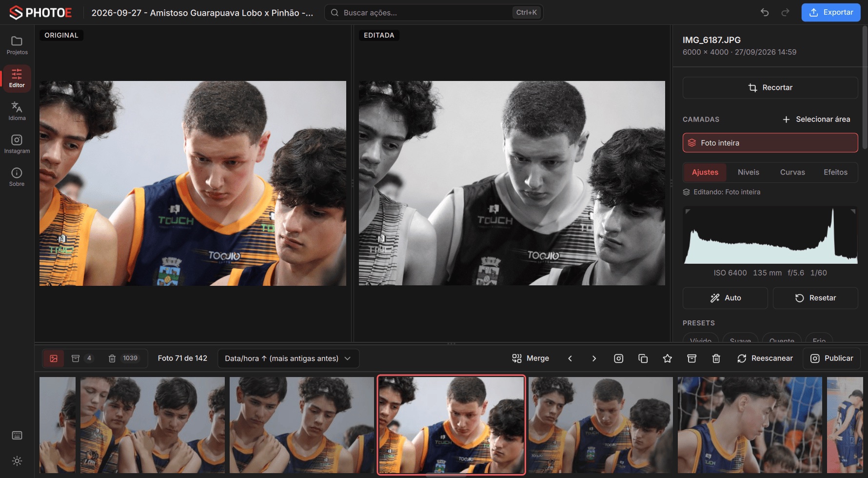Delete the photo with the trash icon
The image size is (868, 478).
pos(716,358)
